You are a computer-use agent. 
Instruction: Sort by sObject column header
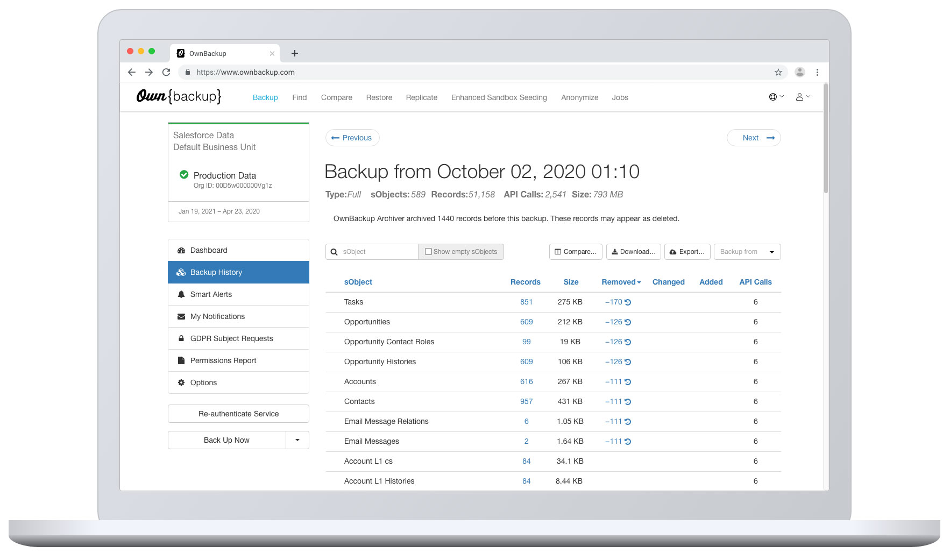point(358,282)
